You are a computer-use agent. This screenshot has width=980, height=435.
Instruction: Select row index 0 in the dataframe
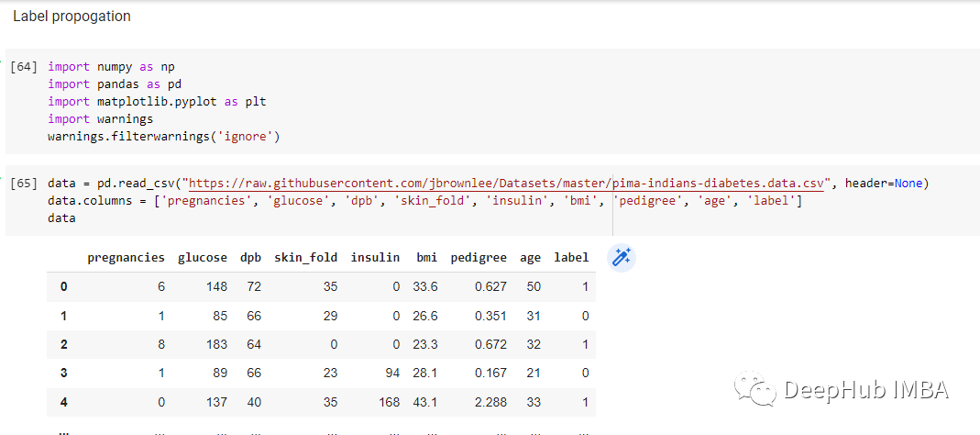click(x=63, y=287)
